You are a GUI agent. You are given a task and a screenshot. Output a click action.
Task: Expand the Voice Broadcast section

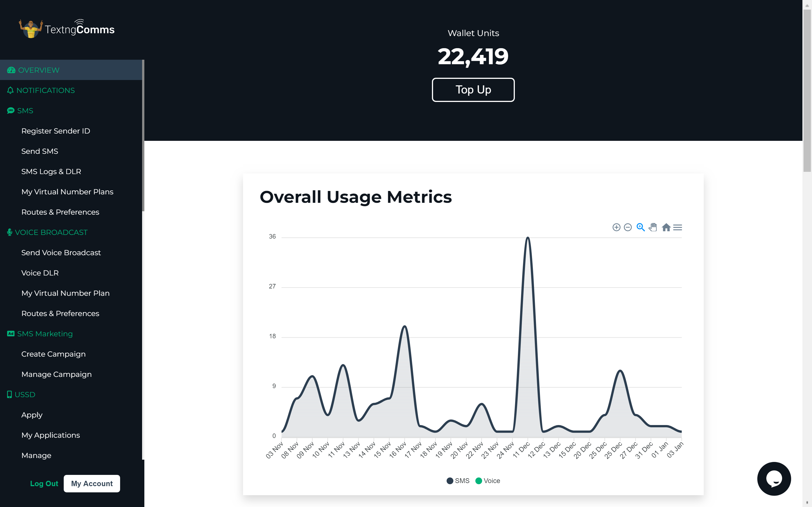[51, 232]
